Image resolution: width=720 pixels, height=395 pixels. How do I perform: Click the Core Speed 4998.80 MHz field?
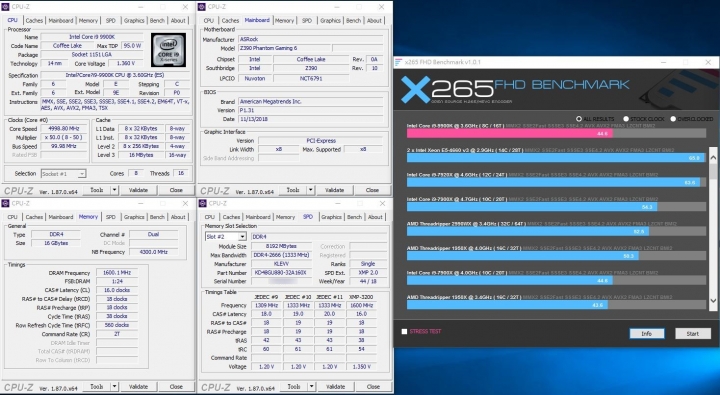coord(63,129)
